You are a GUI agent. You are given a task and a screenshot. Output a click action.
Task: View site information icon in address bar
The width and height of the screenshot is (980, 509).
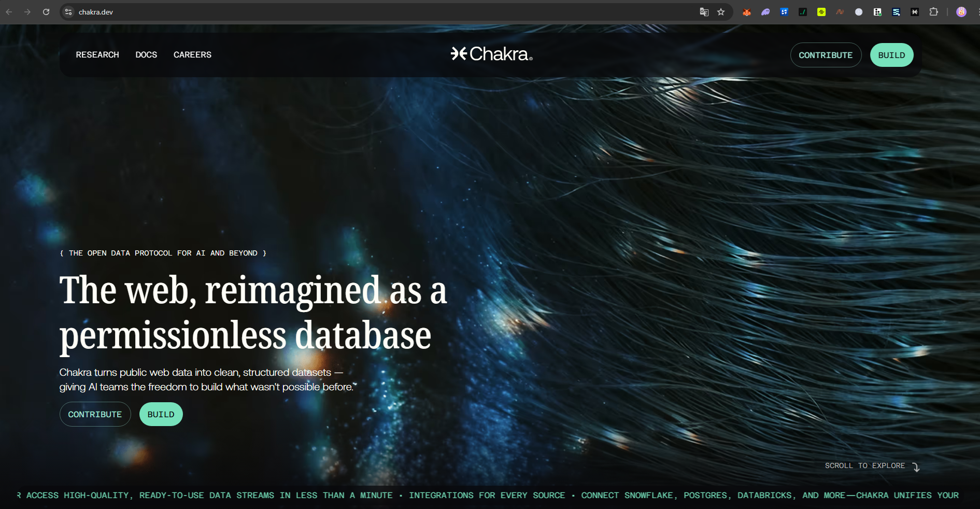tap(68, 12)
